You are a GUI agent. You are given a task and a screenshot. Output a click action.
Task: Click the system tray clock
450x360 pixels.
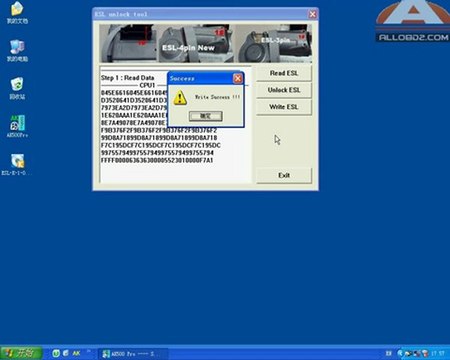coord(437,353)
